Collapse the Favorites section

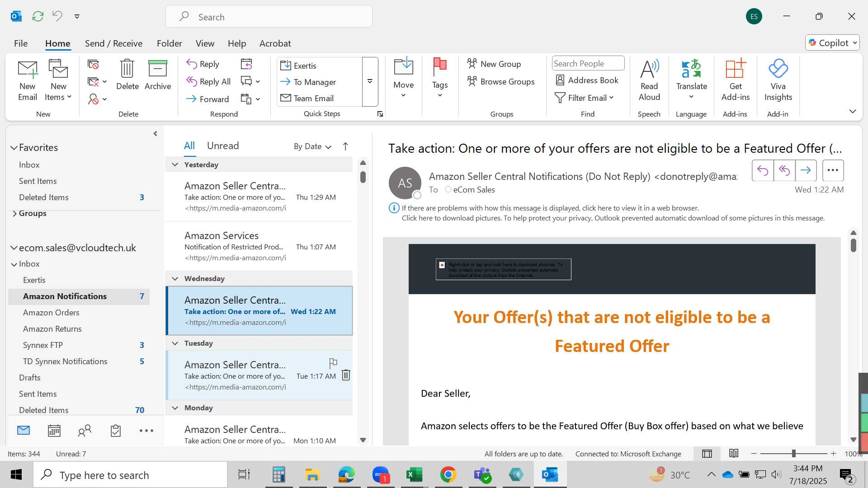click(x=14, y=148)
